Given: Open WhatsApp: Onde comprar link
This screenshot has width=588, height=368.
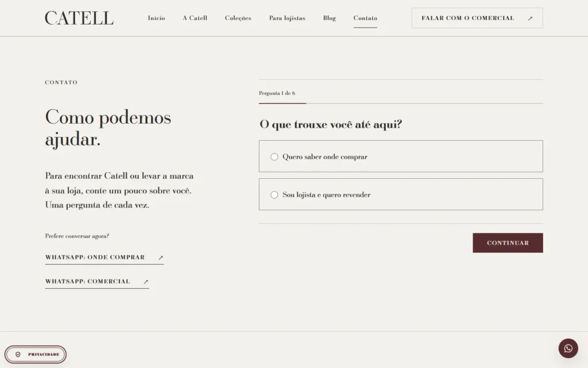Looking at the screenshot, I should pyautogui.click(x=105, y=258).
